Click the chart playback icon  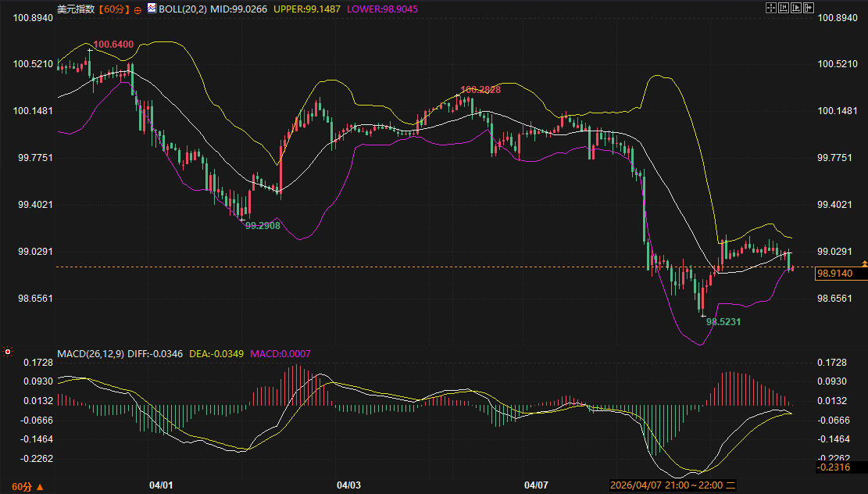point(796,8)
